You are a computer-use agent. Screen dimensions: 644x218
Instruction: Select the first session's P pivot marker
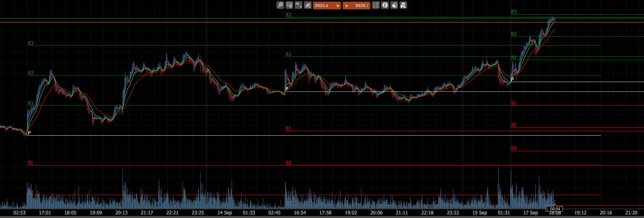pyautogui.click(x=29, y=133)
